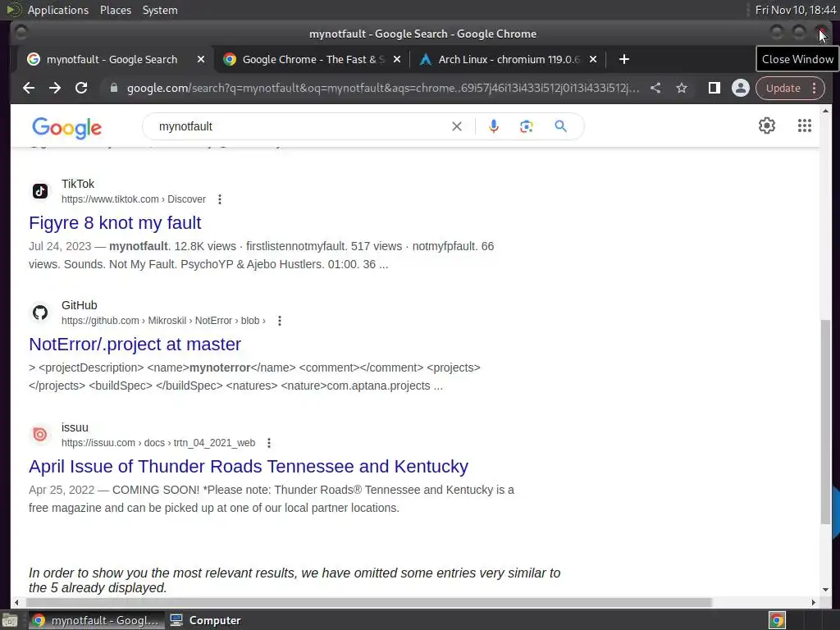The image size is (840, 630).
Task: Click the show desktop icon in bottom panel
Action: tap(10, 621)
